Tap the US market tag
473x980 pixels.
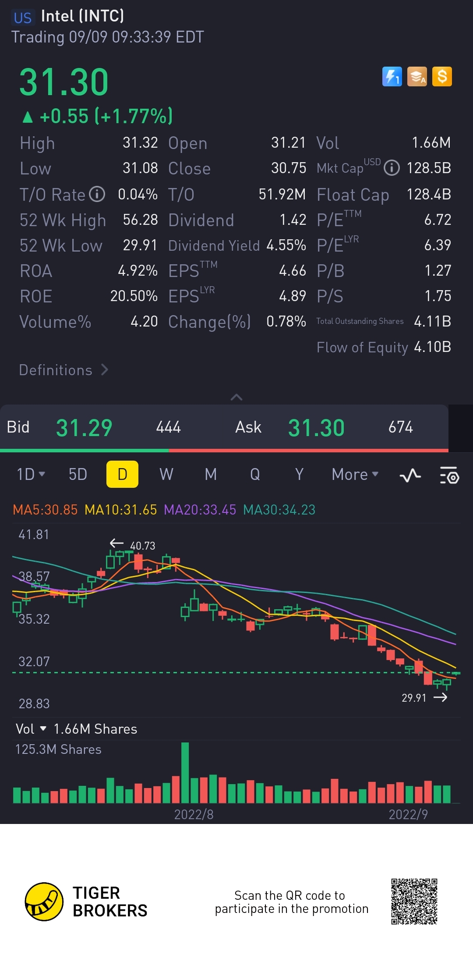(22, 18)
